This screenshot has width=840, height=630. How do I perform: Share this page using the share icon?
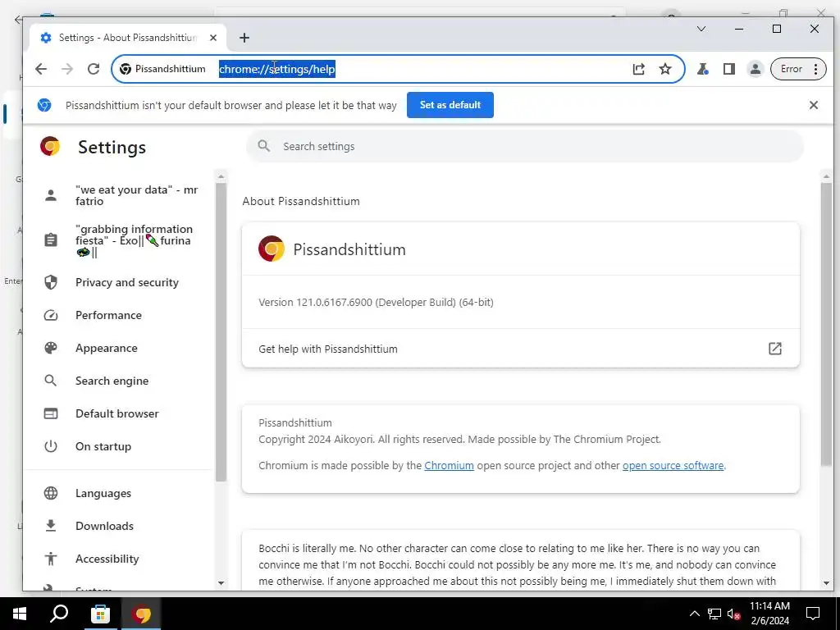638,69
